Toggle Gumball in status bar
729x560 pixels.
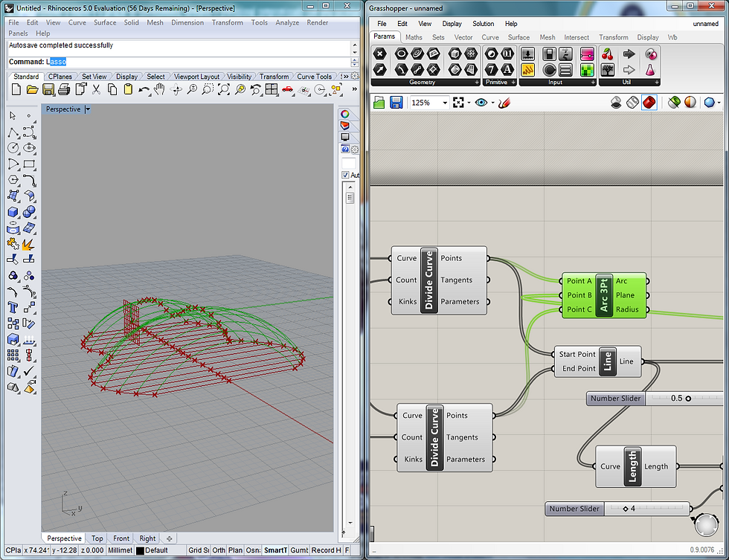pyautogui.click(x=299, y=550)
